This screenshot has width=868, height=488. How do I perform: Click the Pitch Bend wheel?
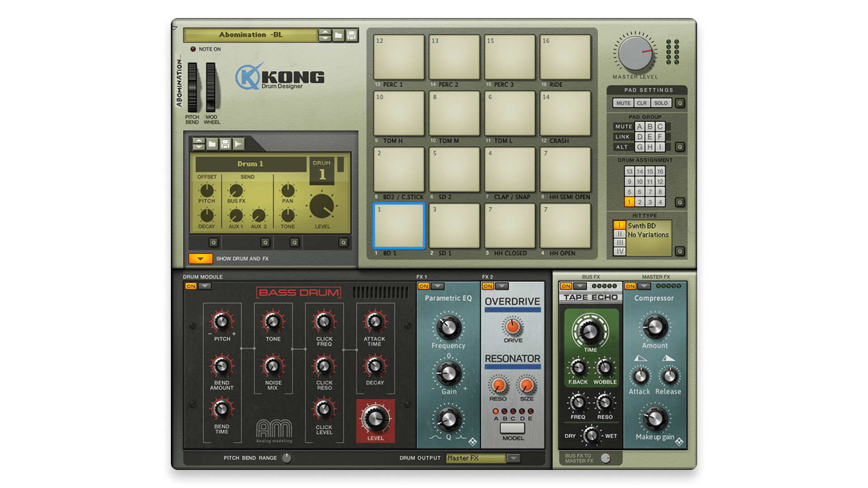point(192,87)
